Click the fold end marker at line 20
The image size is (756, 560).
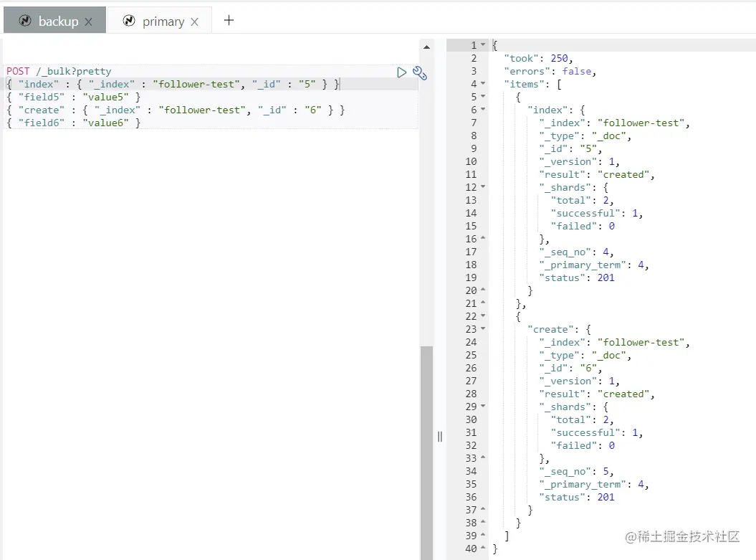[x=483, y=290]
